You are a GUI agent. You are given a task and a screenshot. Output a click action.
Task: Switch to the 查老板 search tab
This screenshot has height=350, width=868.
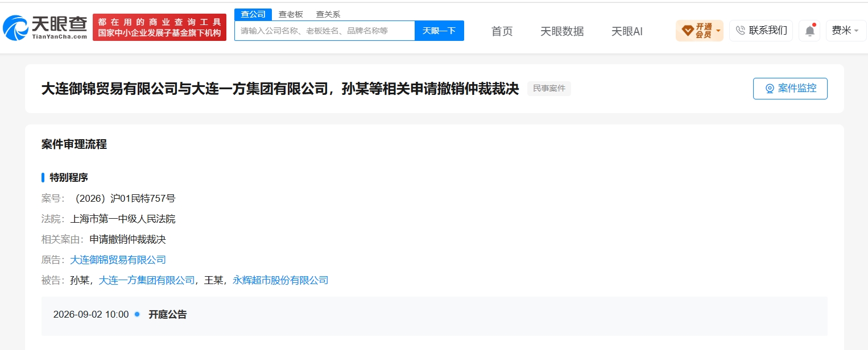(290, 14)
